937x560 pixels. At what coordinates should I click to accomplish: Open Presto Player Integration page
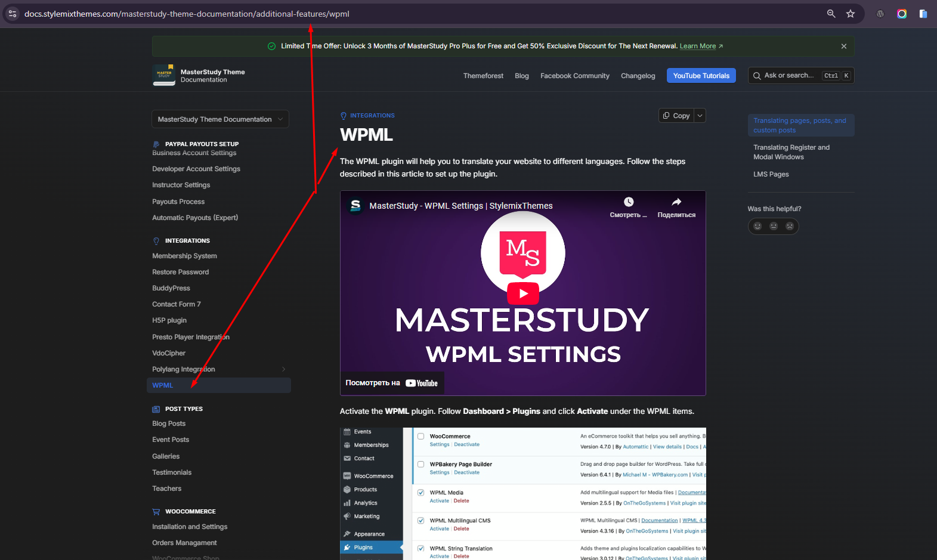[191, 337]
